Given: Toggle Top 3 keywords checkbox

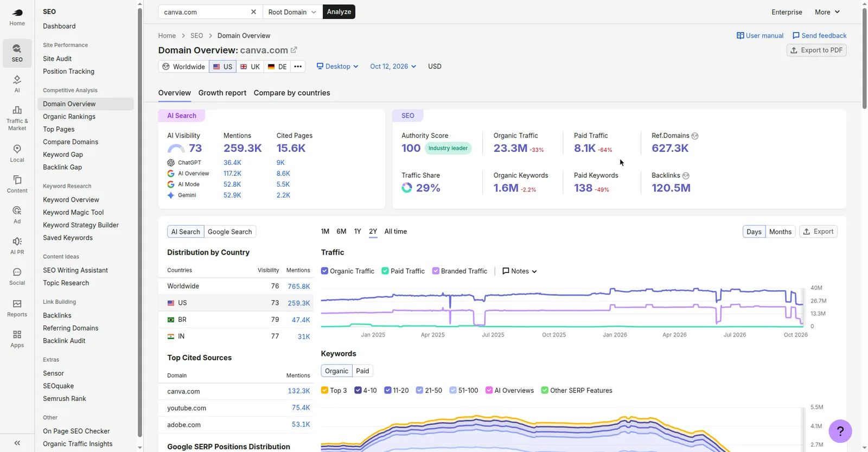Looking at the screenshot, I should tap(324, 390).
